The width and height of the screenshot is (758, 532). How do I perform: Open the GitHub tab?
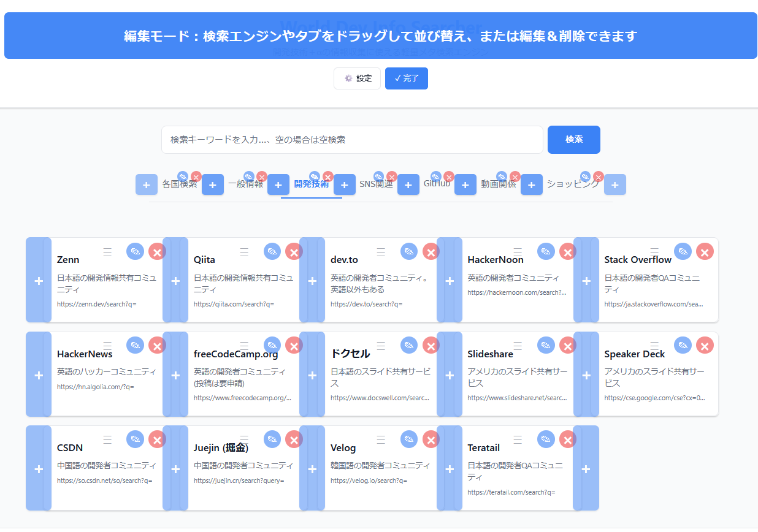437,183
